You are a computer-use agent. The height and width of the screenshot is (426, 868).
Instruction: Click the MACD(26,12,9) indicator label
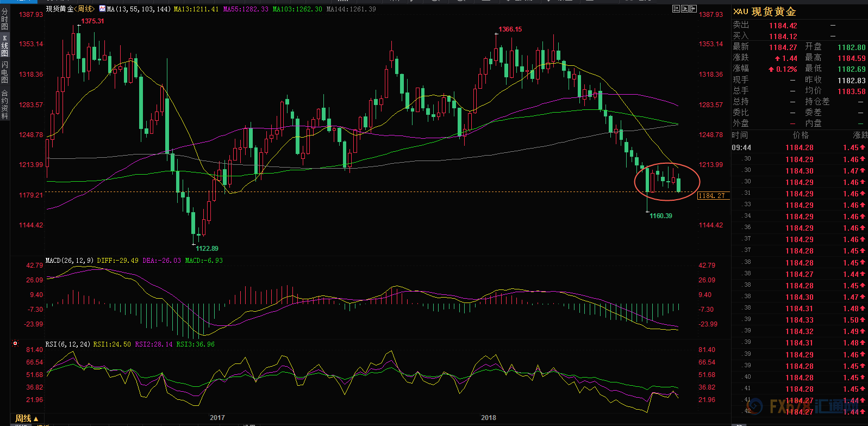click(x=70, y=261)
